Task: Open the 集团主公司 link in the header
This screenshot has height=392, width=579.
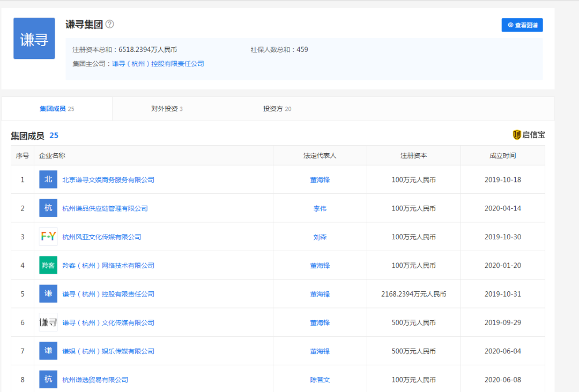Action: coord(158,64)
